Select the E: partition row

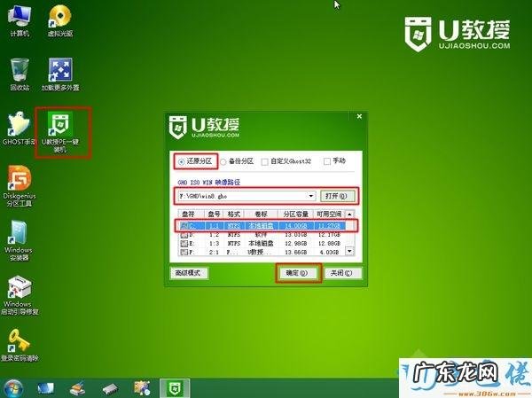click(262, 243)
